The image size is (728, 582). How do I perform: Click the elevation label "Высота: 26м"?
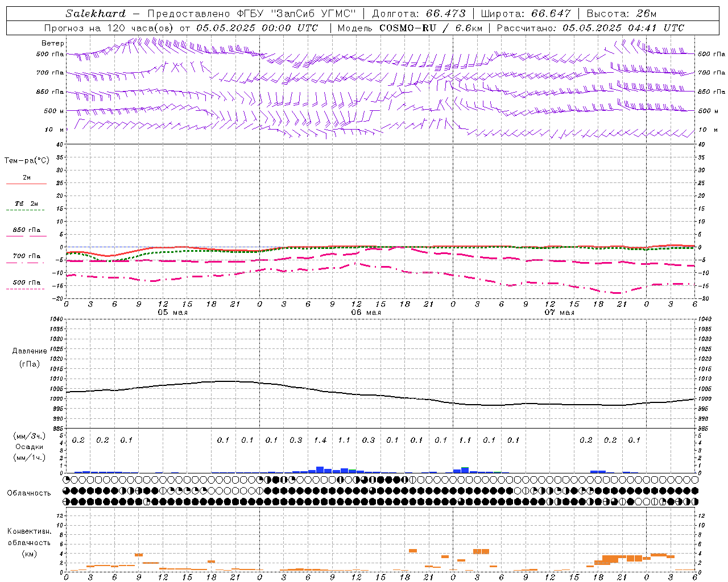[x=621, y=14]
